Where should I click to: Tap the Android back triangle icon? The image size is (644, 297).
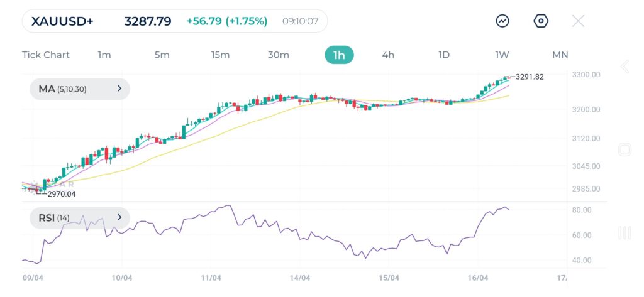[x=625, y=67]
